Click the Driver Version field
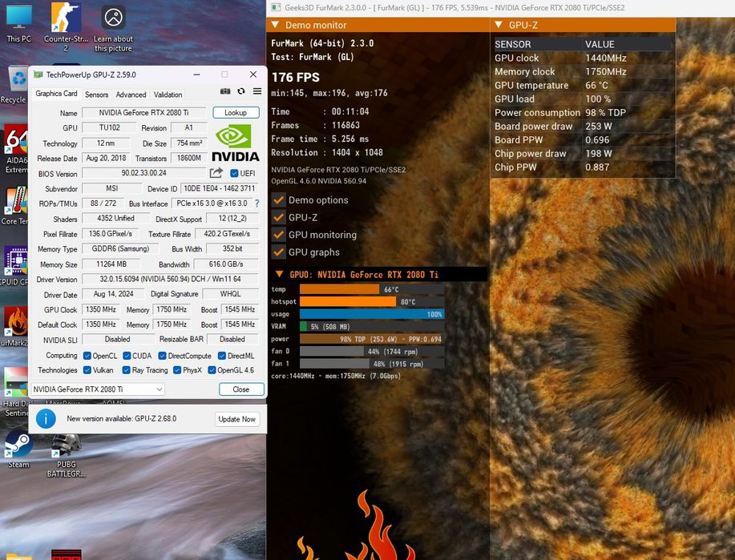The image size is (735, 560). (170, 279)
